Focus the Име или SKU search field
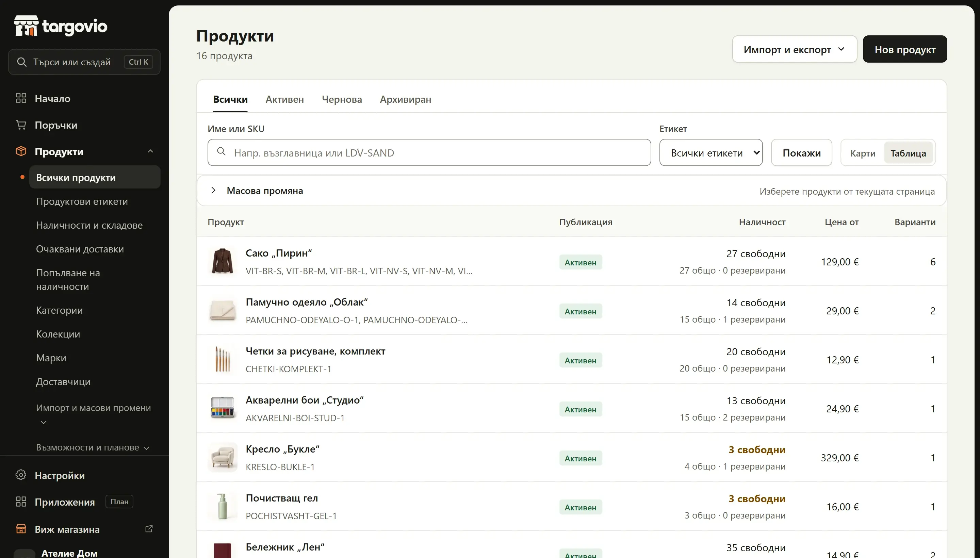The height and width of the screenshot is (558, 980). tap(429, 152)
